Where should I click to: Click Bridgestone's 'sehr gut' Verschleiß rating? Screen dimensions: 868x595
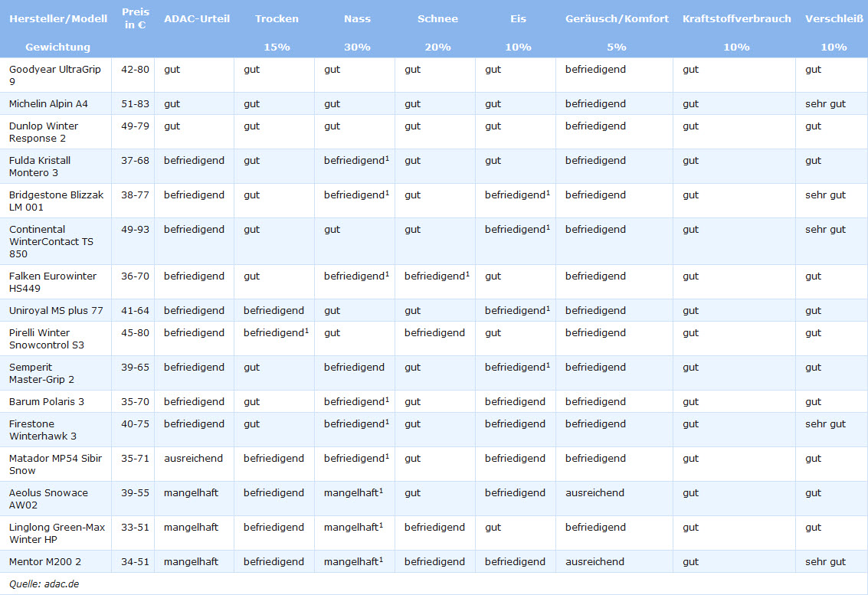click(x=825, y=195)
